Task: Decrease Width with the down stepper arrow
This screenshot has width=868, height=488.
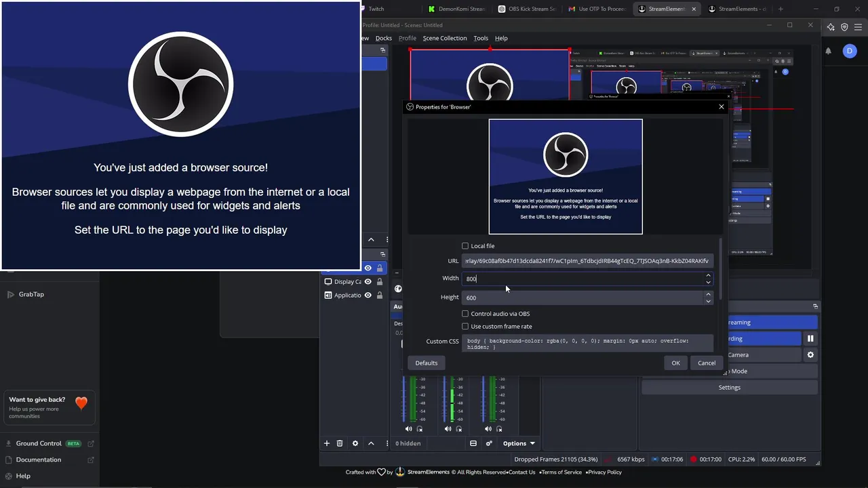Action: tap(708, 282)
